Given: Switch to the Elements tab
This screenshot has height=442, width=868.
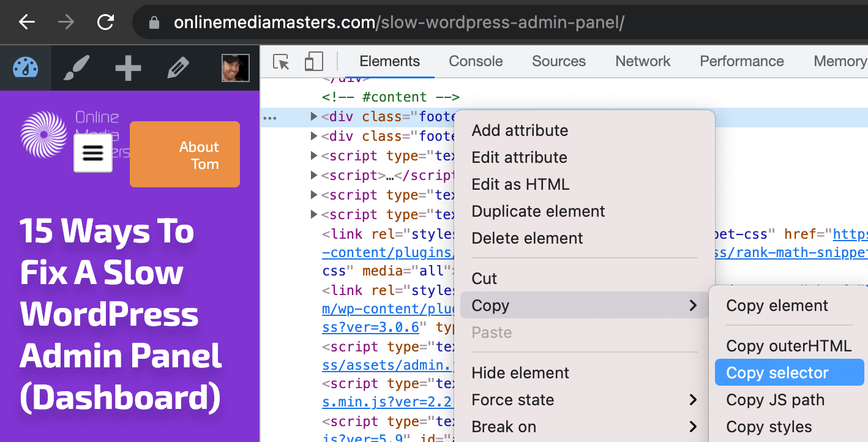Looking at the screenshot, I should pyautogui.click(x=390, y=61).
